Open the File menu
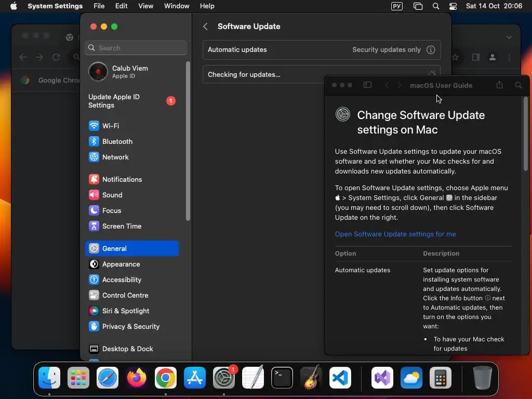 click(x=99, y=6)
